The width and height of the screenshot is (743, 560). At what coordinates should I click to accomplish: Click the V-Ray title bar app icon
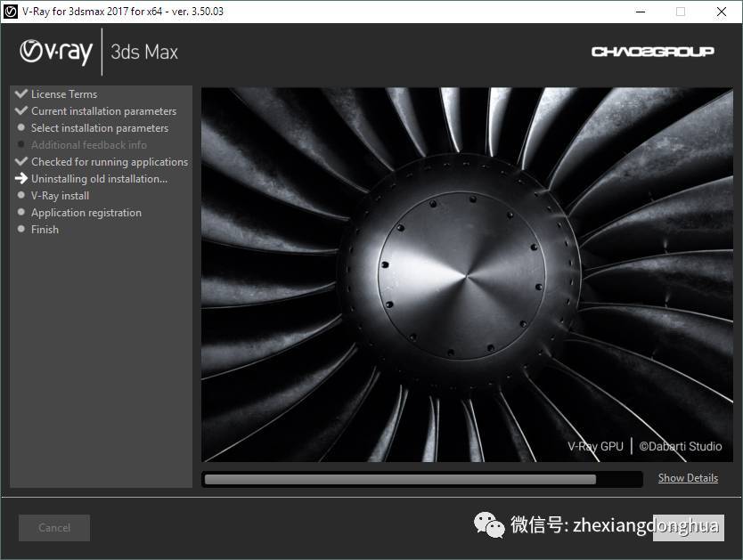click(x=11, y=11)
